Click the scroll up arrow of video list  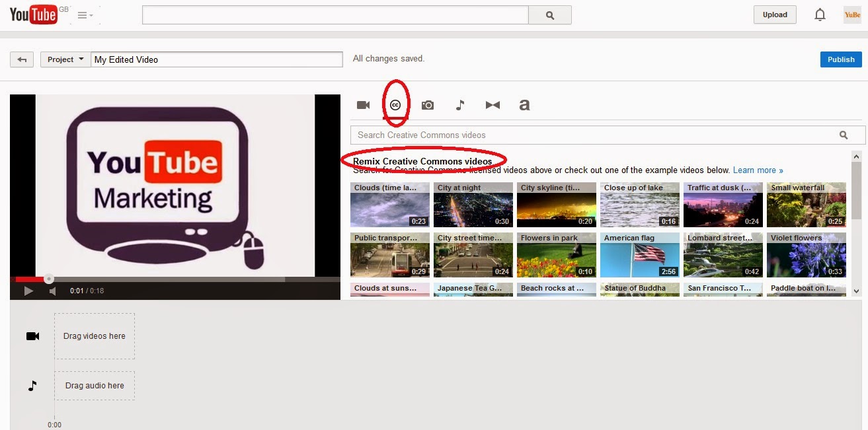pos(856,157)
